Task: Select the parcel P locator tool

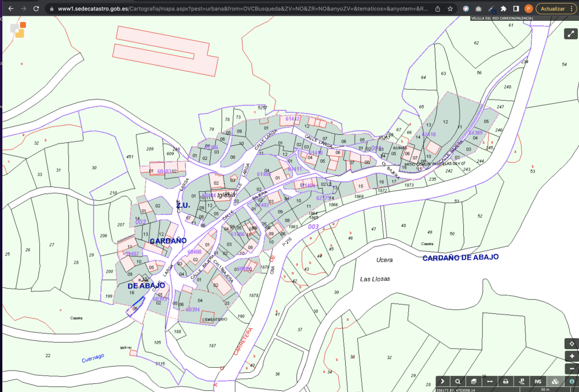Action: tap(522, 382)
